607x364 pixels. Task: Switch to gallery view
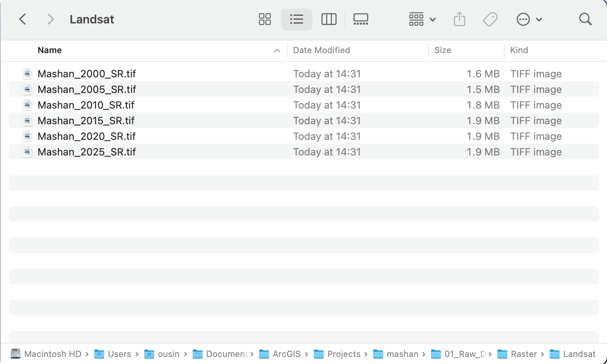[361, 19]
